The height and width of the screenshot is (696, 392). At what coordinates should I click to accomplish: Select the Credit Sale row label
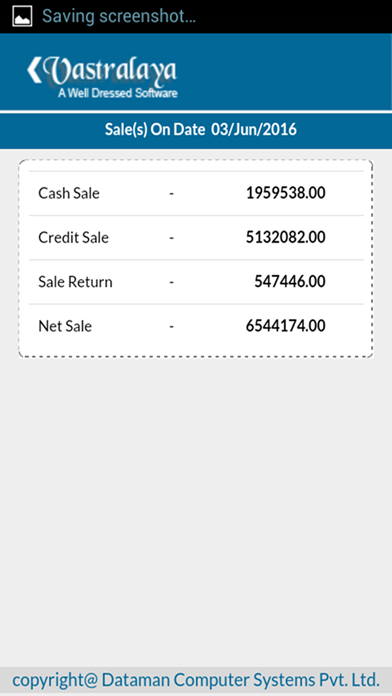tap(73, 237)
